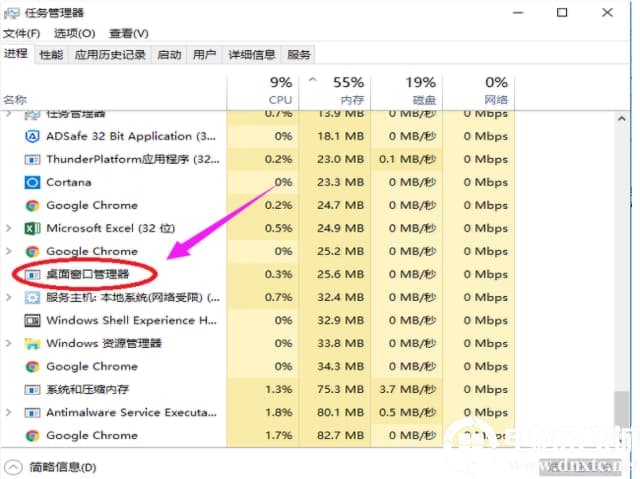Switch to the 服务 tab
This screenshot has height=479, width=640.
[299, 55]
